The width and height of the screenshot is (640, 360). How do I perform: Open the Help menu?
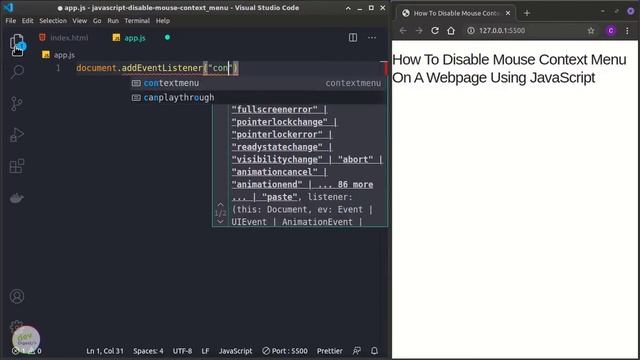point(162,20)
